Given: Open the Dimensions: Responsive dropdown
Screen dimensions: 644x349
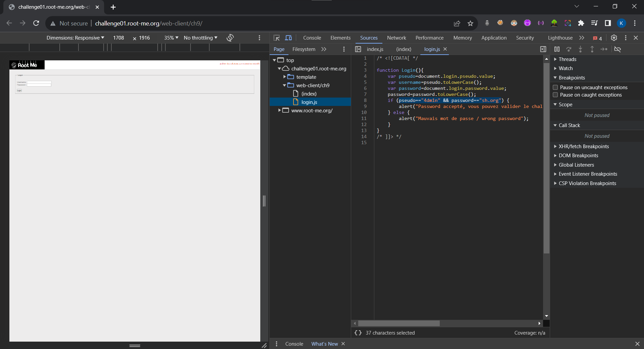Looking at the screenshot, I should 75,38.
